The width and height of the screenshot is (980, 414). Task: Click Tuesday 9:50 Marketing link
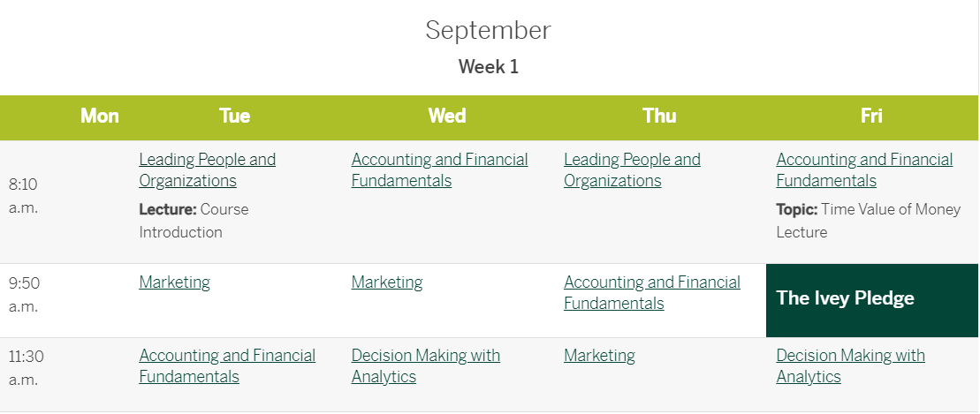174,282
